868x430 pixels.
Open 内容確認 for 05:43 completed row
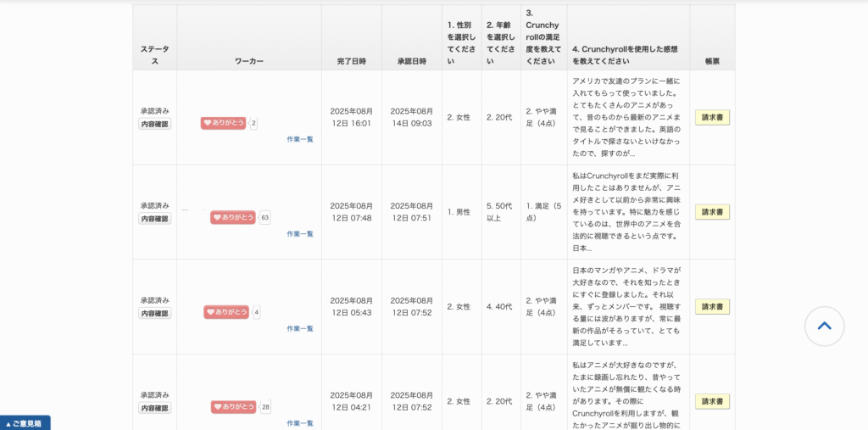click(155, 314)
